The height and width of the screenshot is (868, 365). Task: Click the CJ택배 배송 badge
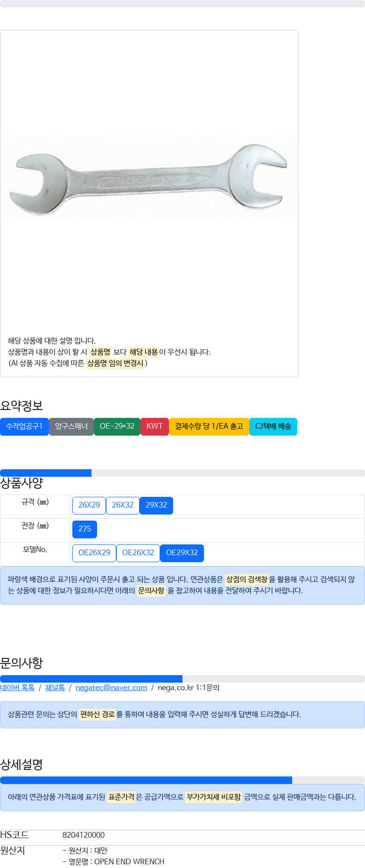pos(273,426)
